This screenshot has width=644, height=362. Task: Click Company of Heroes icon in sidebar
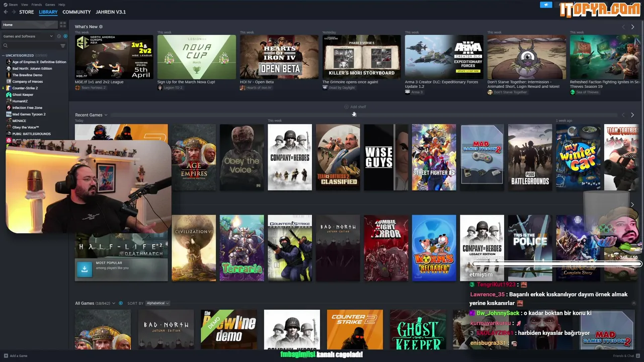[9, 81]
